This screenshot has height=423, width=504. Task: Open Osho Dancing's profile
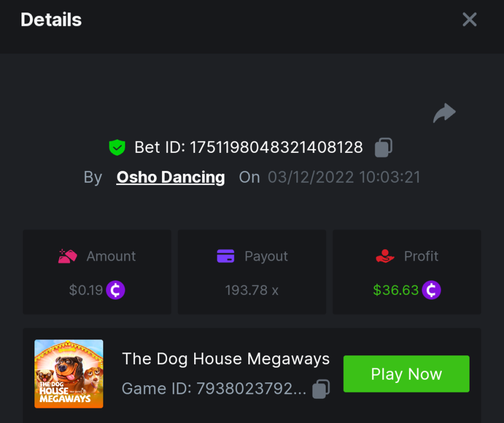pos(170,177)
